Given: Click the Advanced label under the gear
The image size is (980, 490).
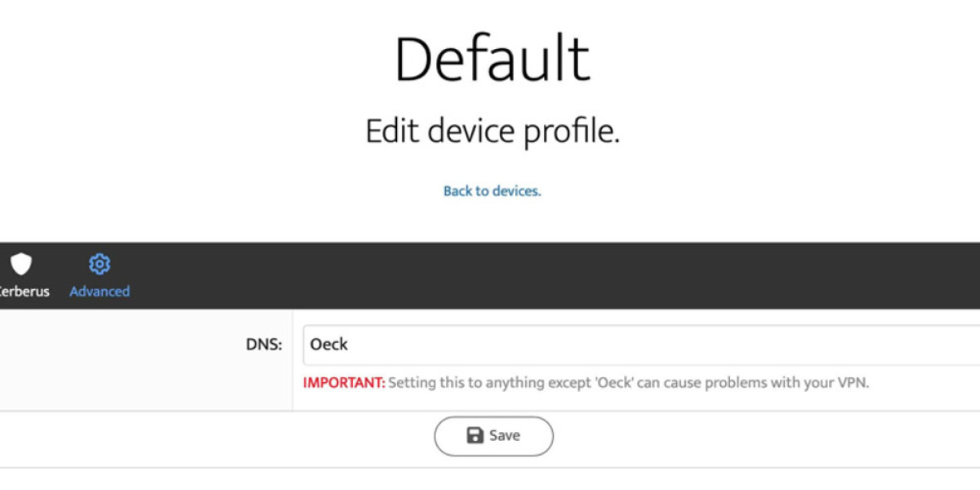Looking at the screenshot, I should coord(99,291).
